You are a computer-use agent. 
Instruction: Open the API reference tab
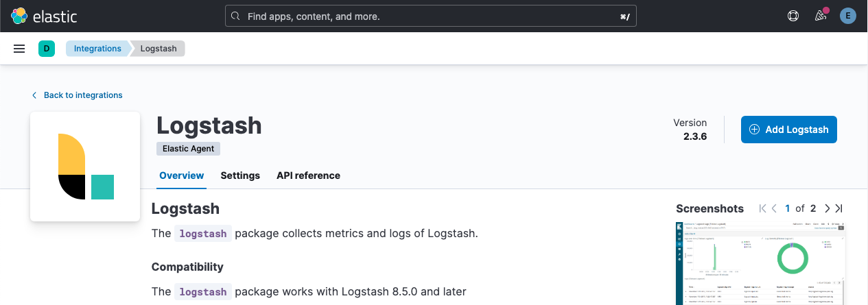308,175
